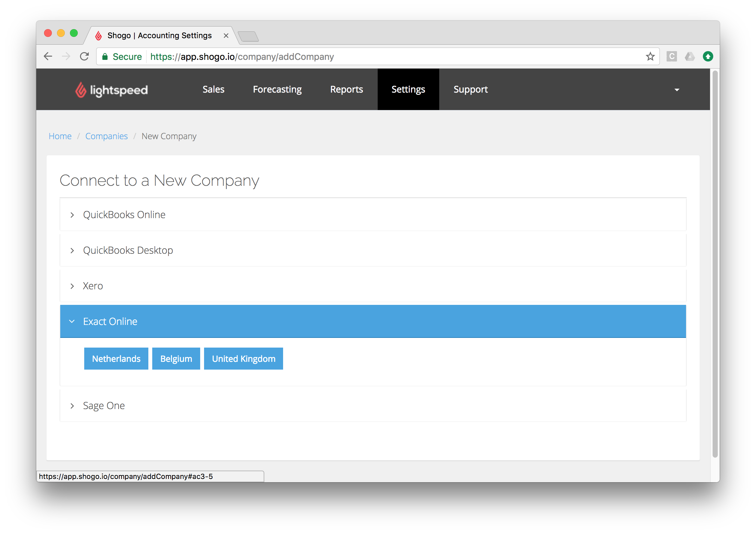
Task: Select the United Kingdom region button
Action: click(244, 358)
